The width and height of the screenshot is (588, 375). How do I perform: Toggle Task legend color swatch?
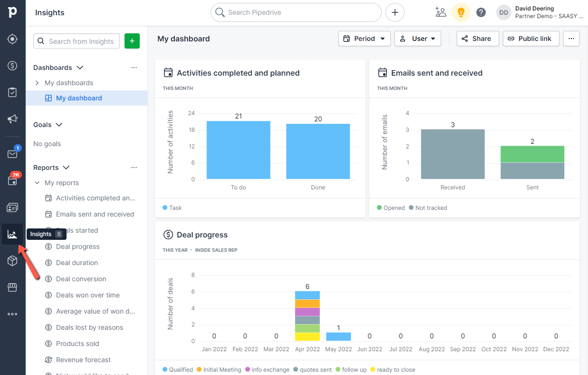165,207
